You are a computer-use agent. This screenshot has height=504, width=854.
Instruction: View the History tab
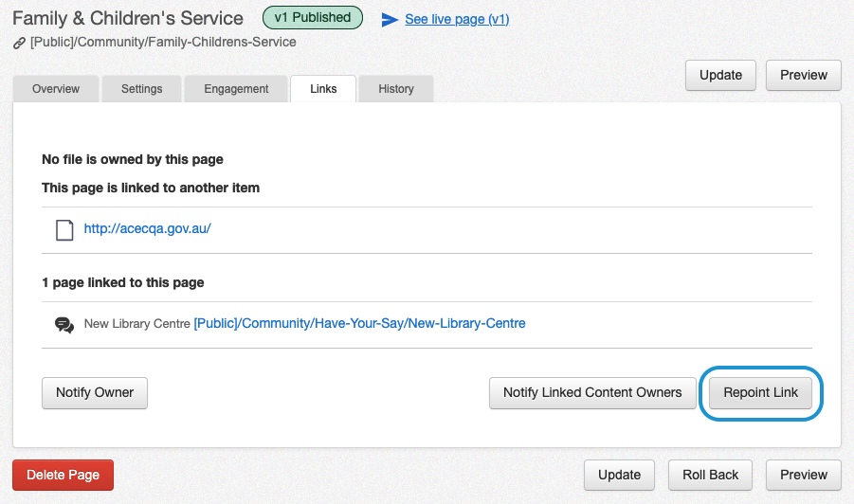point(396,89)
